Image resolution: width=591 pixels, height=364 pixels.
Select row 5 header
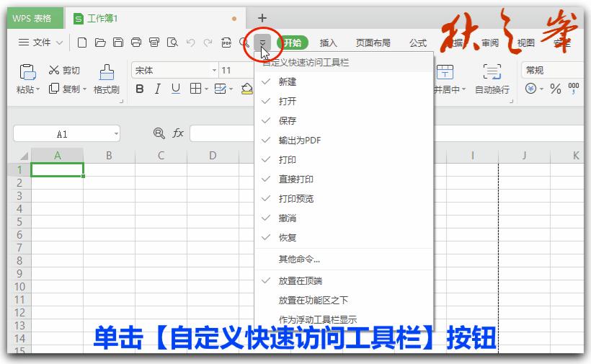pyautogui.click(x=19, y=221)
